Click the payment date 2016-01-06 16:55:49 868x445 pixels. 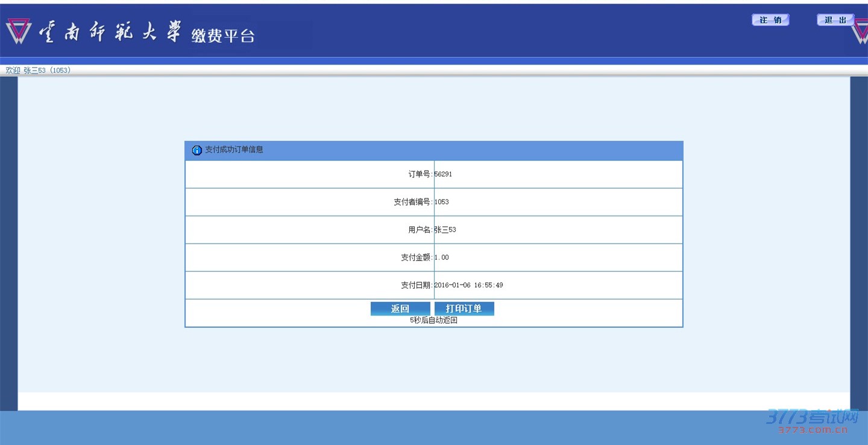468,285
